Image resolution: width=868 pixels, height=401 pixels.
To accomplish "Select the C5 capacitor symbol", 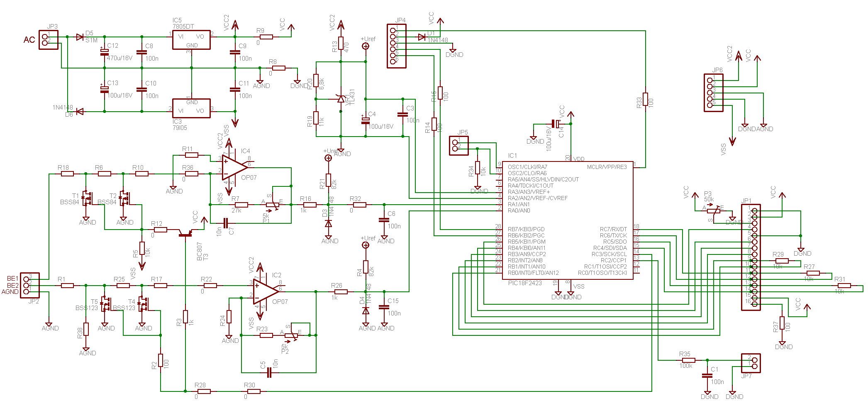I will click(269, 372).
